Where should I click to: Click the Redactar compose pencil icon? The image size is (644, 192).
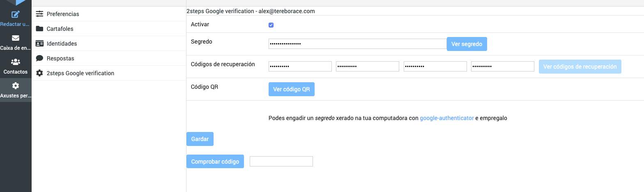tap(16, 15)
